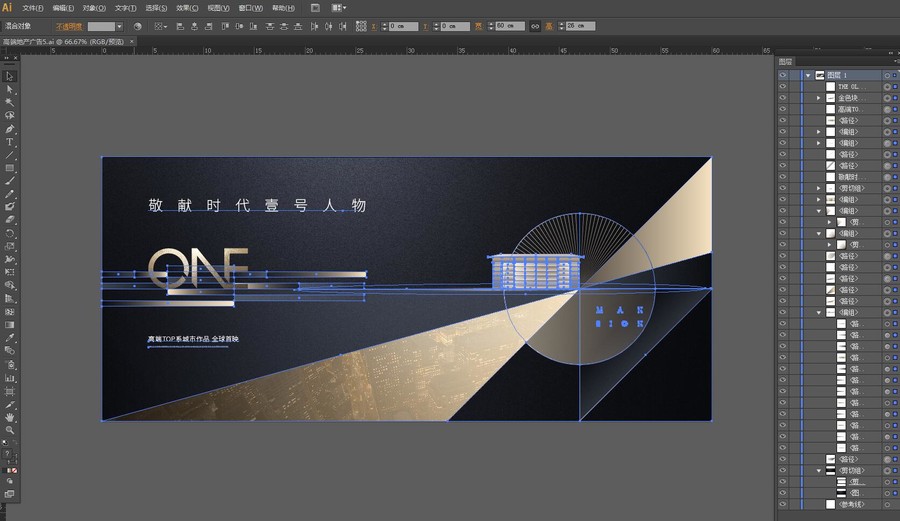
Task: Click the None color button in toolbox
Action: (x=14, y=471)
